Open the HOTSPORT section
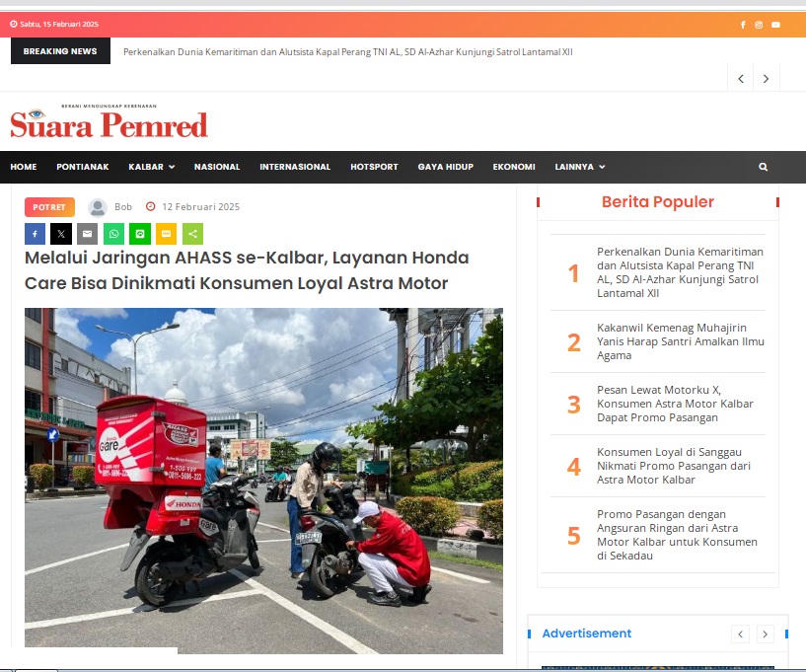The width and height of the screenshot is (806, 672). tap(374, 167)
